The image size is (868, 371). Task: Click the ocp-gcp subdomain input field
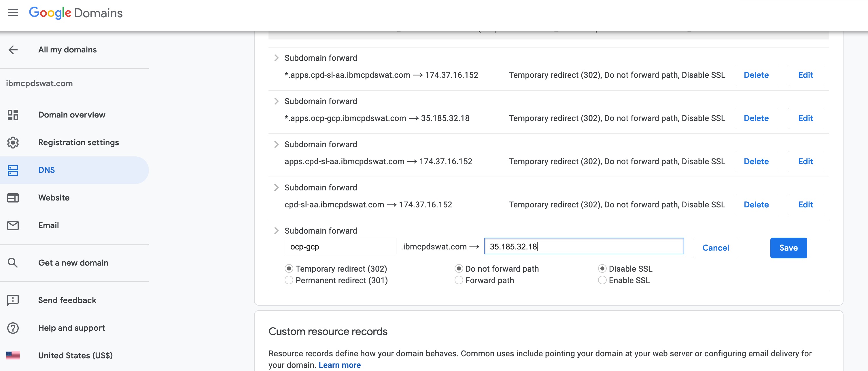click(x=340, y=247)
